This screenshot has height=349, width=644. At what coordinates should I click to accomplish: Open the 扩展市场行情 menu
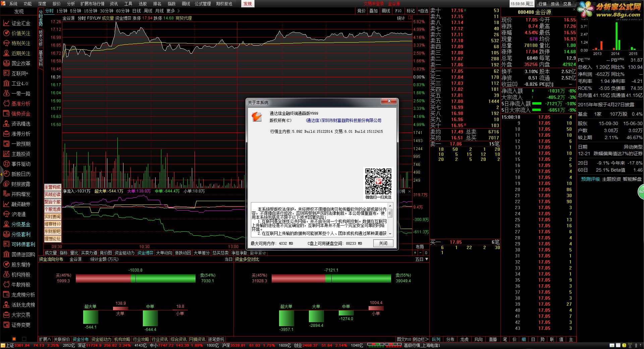point(92,4)
